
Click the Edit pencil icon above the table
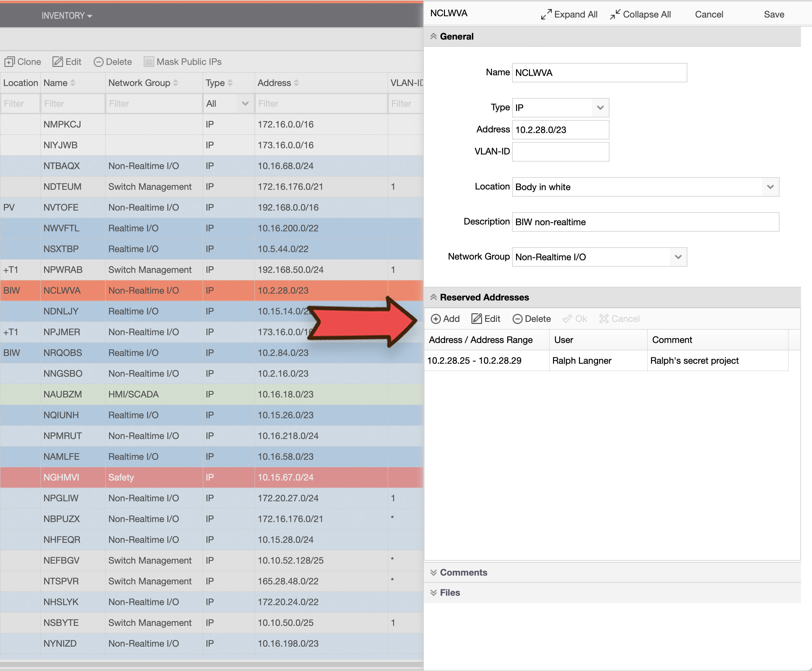tap(58, 61)
